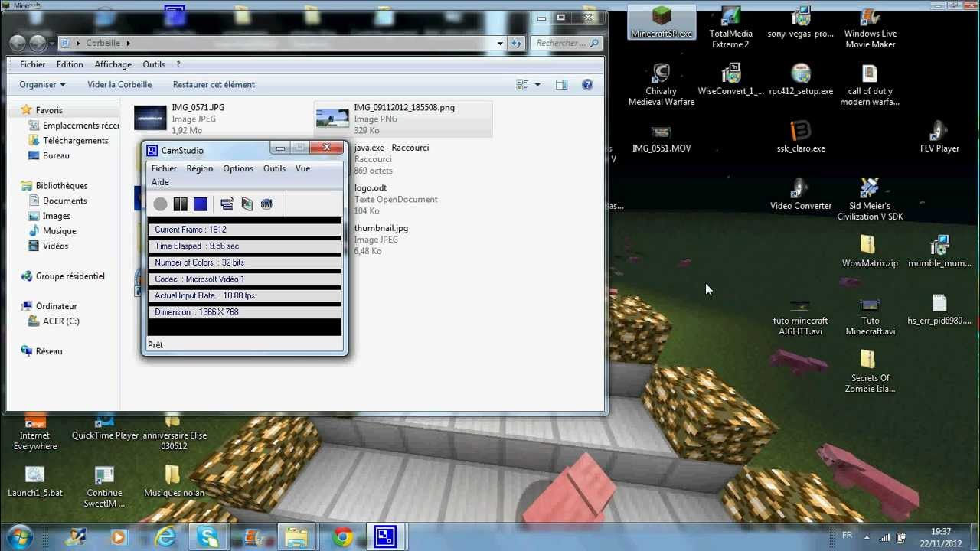Image resolution: width=980 pixels, height=551 pixels.
Task: Toggle the Explorer preview pane button
Action: 561,85
